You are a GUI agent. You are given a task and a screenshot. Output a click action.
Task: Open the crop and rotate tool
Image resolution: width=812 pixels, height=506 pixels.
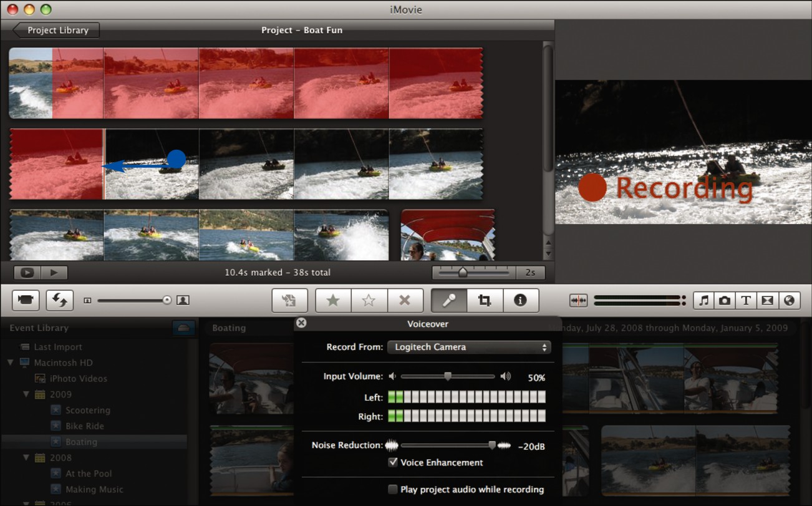tap(485, 300)
